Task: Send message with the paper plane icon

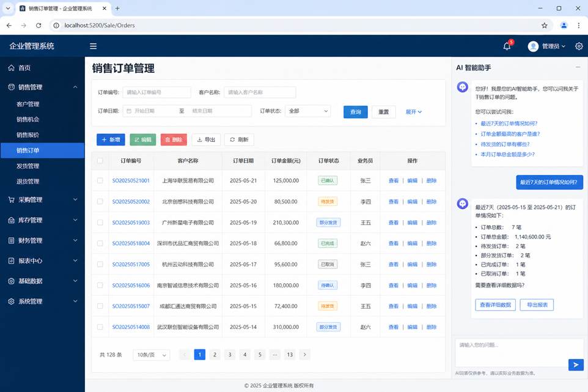Action: pos(576,364)
